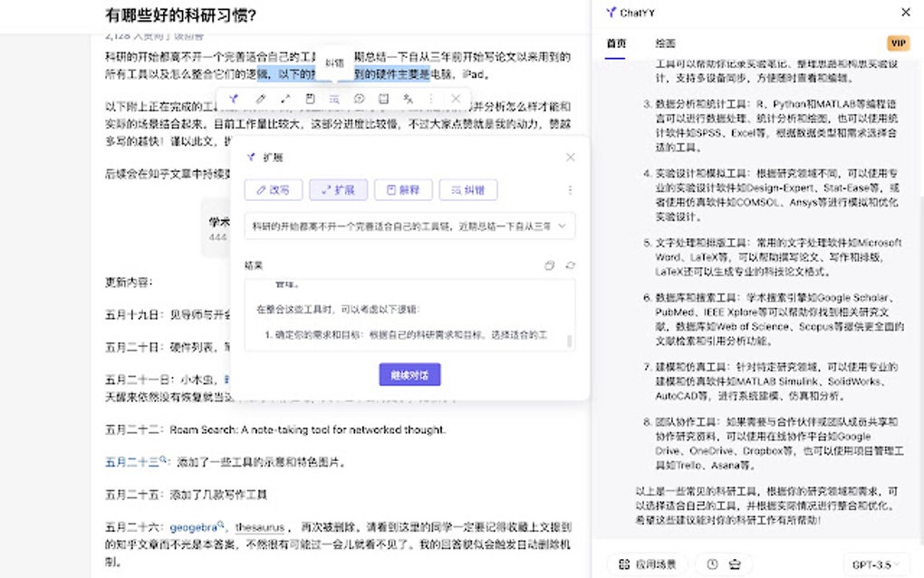Click the 解释 explain button
This screenshot has height=578, width=924.
click(x=403, y=189)
